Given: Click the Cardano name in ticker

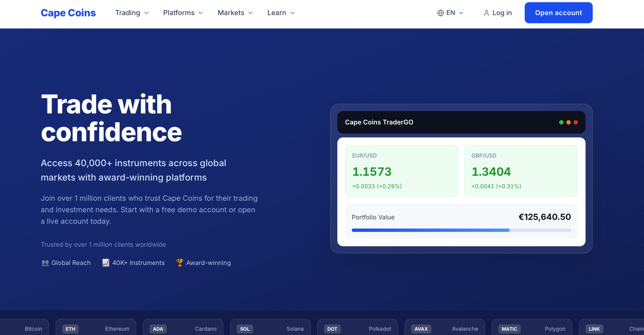Looking at the screenshot, I should coord(206,329).
